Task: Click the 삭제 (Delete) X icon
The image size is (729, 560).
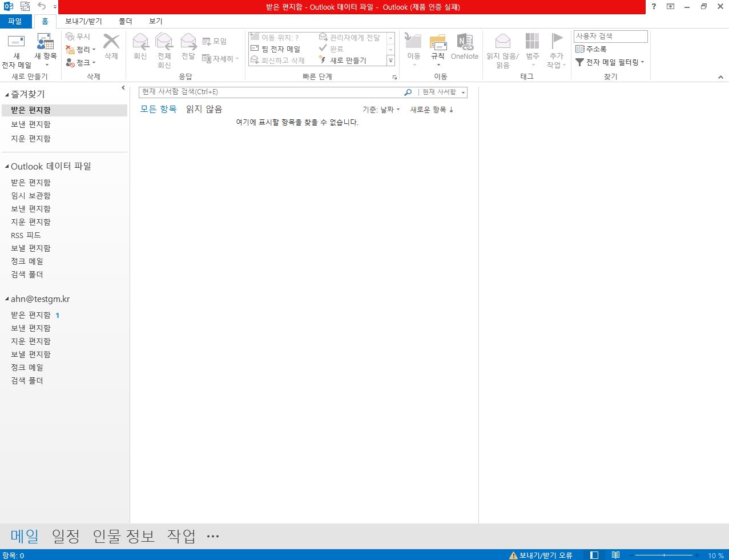Action: tap(111, 43)
